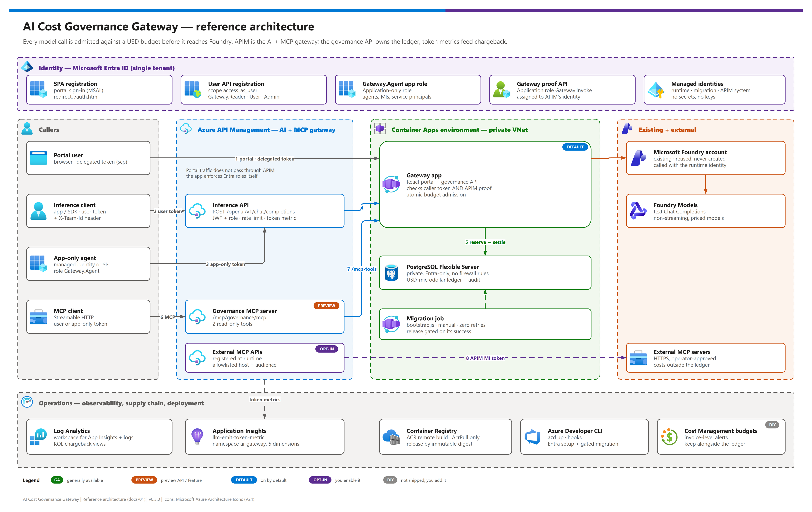
Task: Click the Container Registry cloud icon
Action: pos(391,437)
